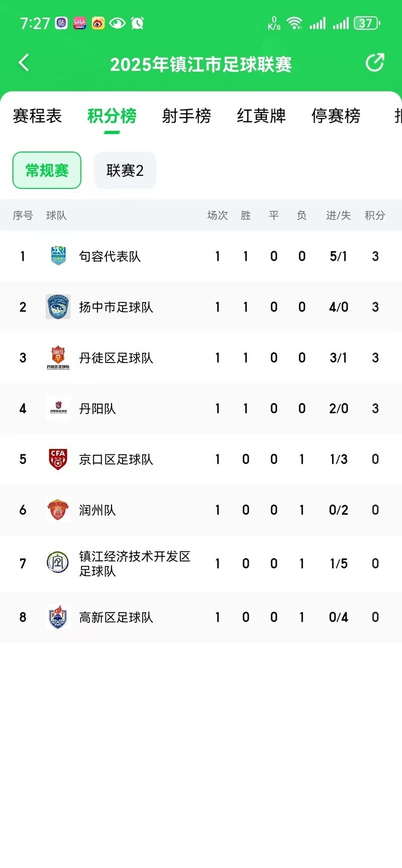Open the 红黄牌 tab

pyautogui.click(x=261, y=116)
